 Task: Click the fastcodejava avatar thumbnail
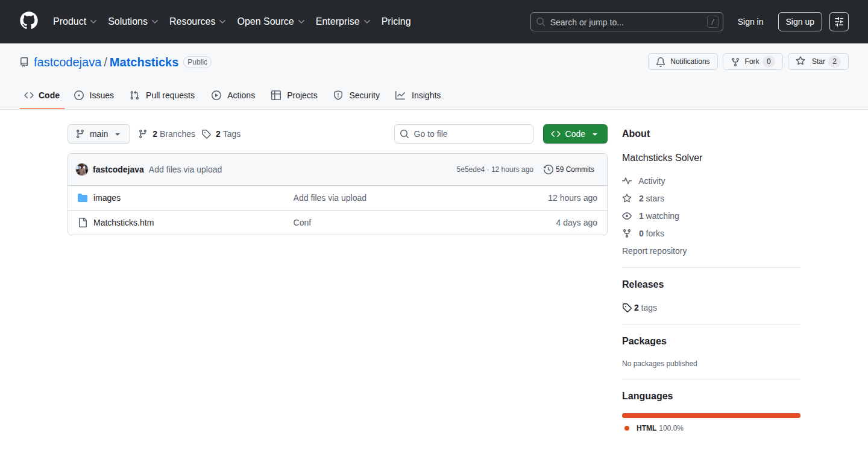point(82,169)
